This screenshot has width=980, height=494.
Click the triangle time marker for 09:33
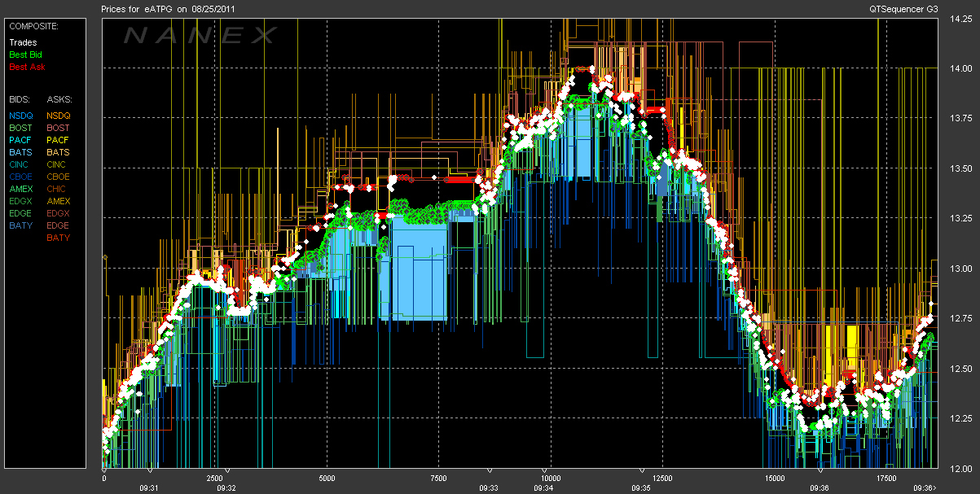tap(490, 470)
